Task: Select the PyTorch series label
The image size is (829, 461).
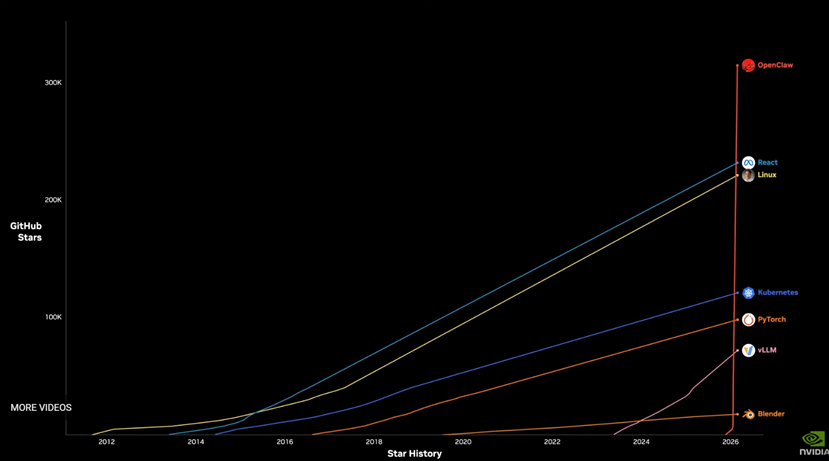Action: point(771,319)
